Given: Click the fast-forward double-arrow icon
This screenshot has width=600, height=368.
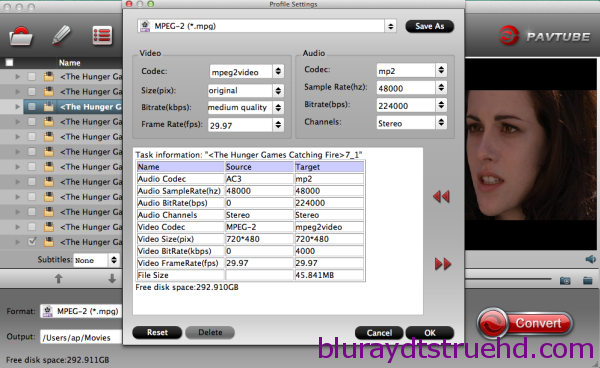Looking at the screenshot, I should (x=443, y=264).
